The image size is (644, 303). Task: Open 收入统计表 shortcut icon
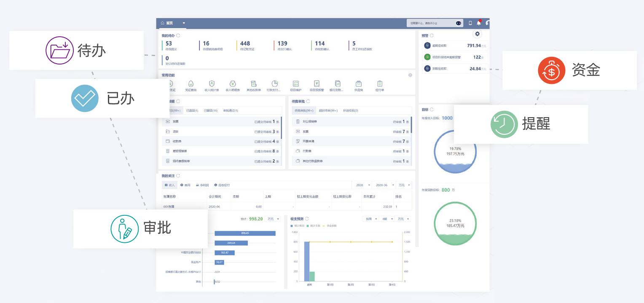[x=212, y=83]
